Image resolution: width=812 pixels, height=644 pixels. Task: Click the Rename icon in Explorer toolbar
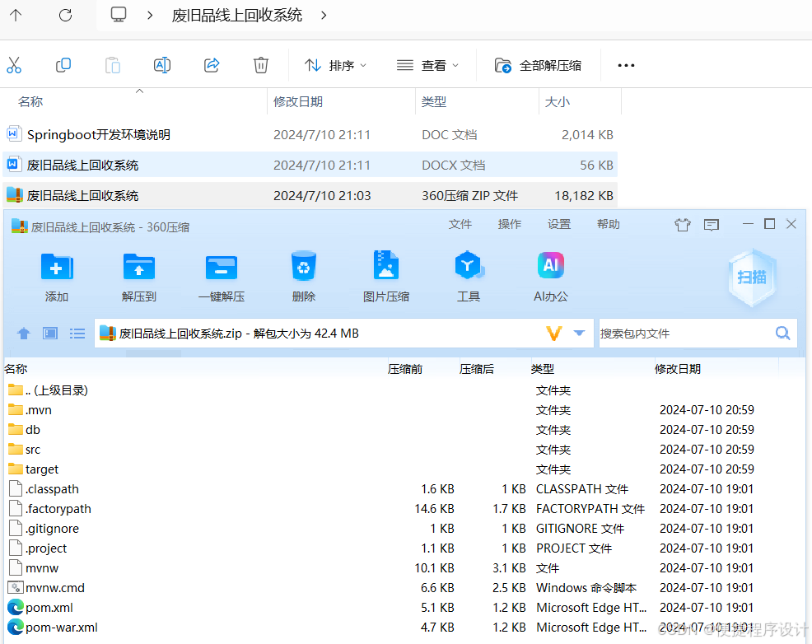point(162,65)
